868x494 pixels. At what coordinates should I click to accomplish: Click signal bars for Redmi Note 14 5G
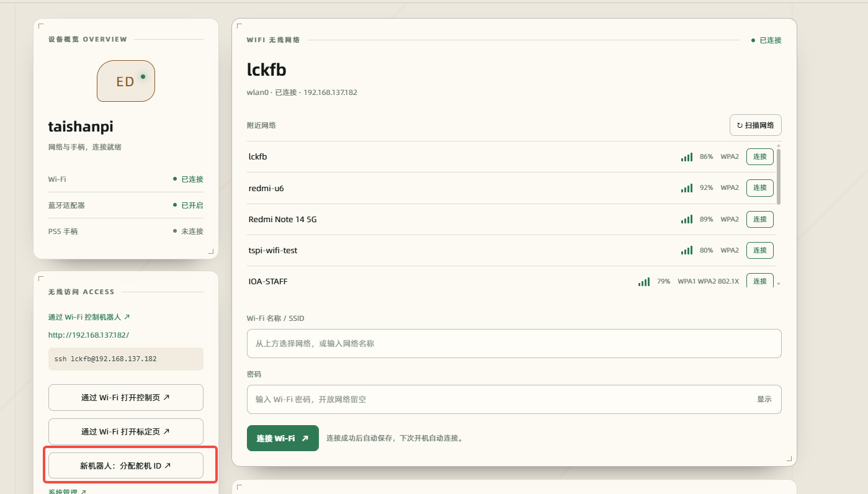coord(687,220)
